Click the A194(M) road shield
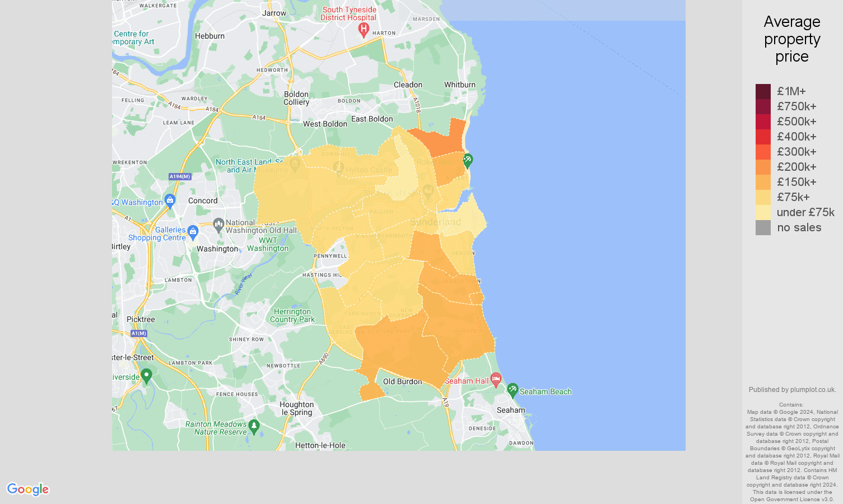 [180, 176]
